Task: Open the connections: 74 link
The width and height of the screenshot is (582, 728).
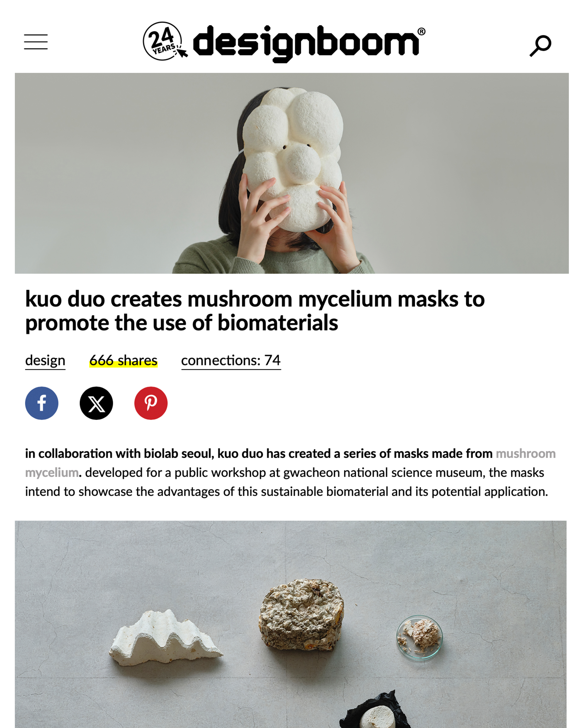Action: click(231, 361)
